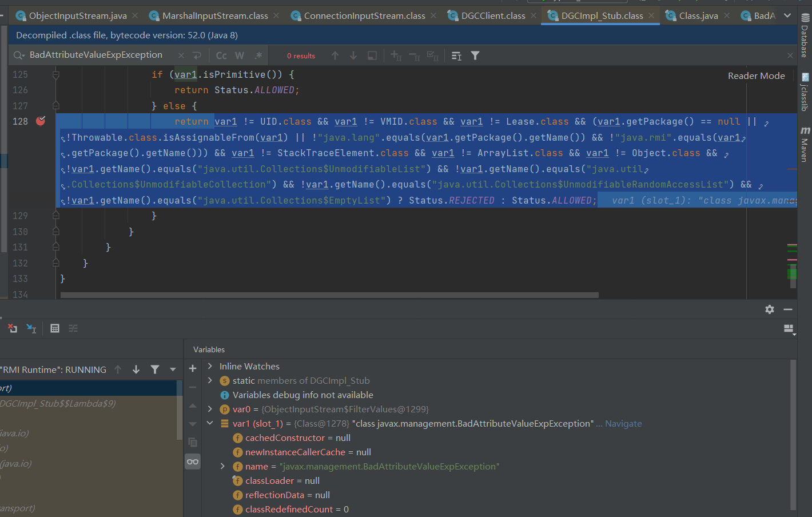Go to previous search occurrence arrow
812x517 pixels.
click(x=335, y=55)
